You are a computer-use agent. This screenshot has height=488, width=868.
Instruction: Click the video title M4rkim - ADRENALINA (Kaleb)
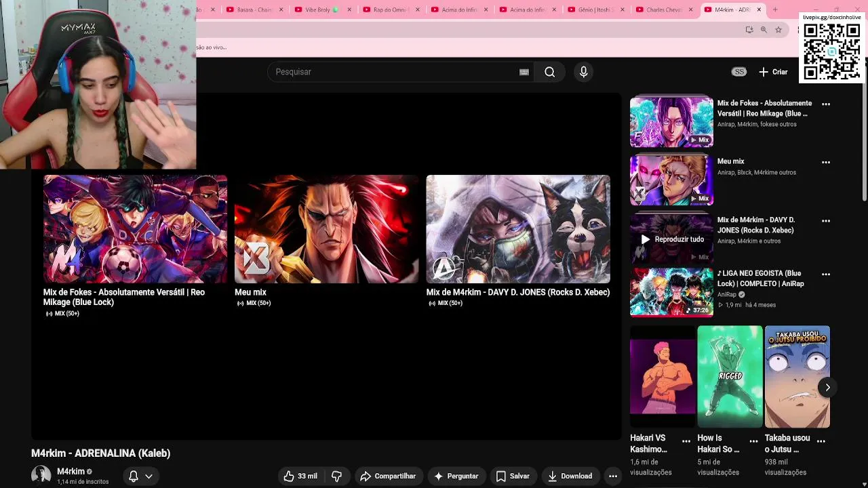pos(101,453)
